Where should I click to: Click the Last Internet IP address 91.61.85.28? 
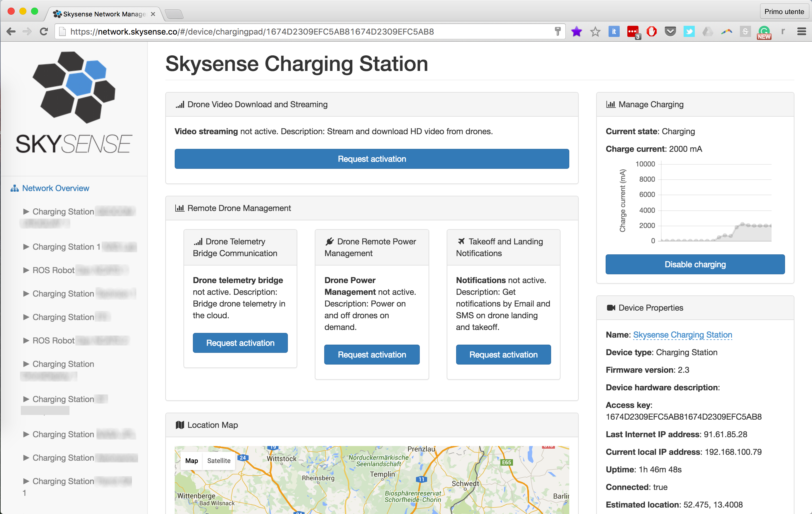tap(725, 434)
